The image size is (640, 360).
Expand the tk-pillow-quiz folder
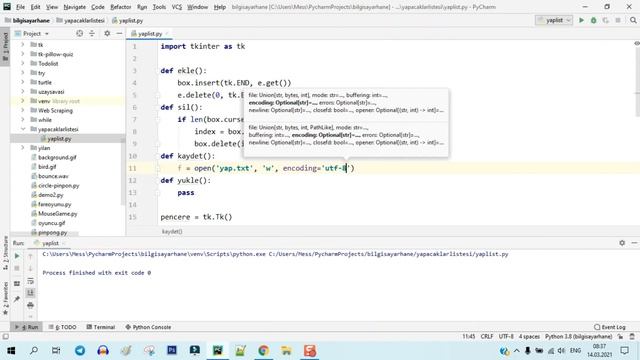pyautogui.click(x=23, y=54)
